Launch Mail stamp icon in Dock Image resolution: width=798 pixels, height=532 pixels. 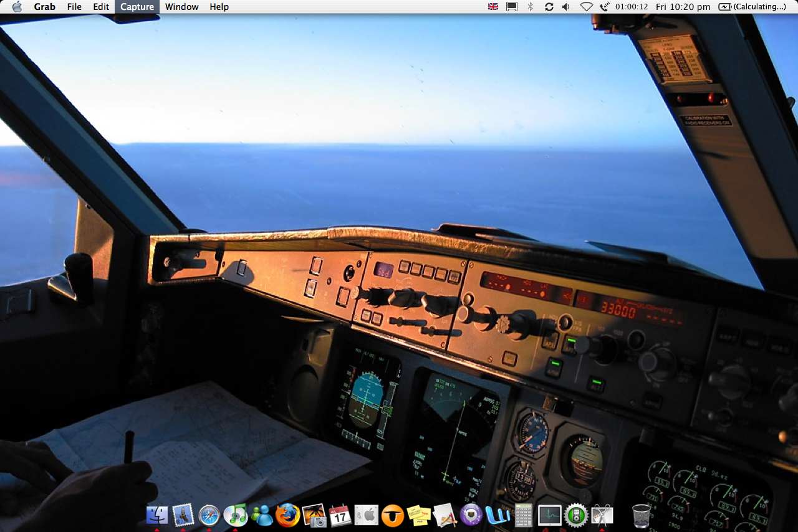(183, 515)
